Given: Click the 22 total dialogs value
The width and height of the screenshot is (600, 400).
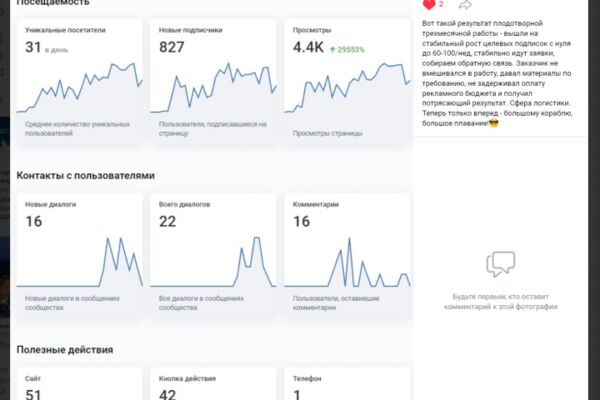Looking at the screenshot, I should point(168,221).
